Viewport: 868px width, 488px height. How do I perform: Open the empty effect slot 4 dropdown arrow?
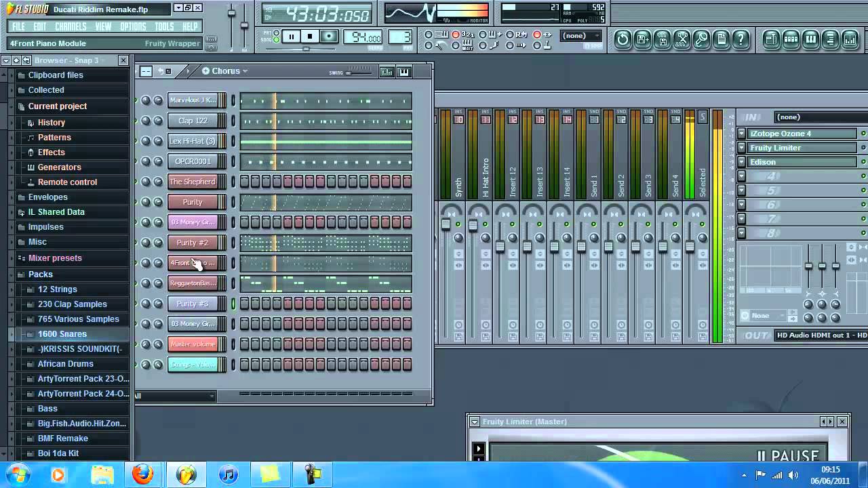pyautogui.click(x=742, y=176)
